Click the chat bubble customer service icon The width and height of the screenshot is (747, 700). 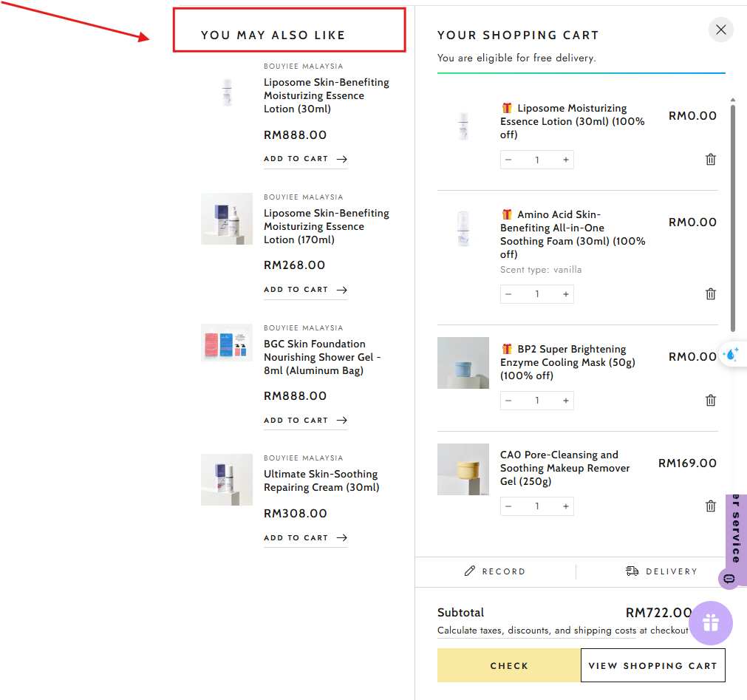[x=729, y=578]
